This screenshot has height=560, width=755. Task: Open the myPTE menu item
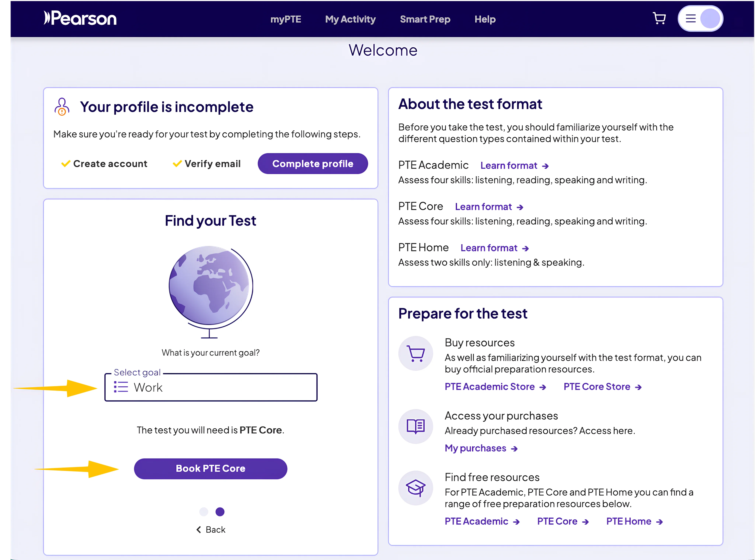click(x=286, y=19)
